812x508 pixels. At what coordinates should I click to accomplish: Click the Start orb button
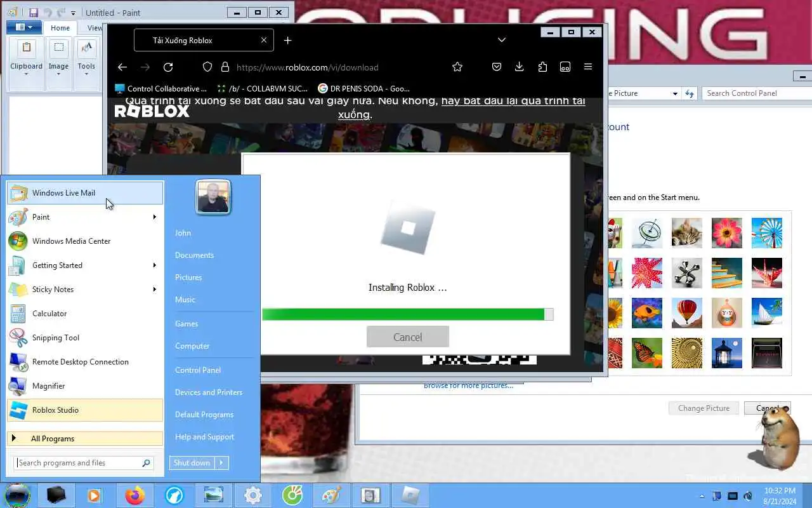click(17, 495)
